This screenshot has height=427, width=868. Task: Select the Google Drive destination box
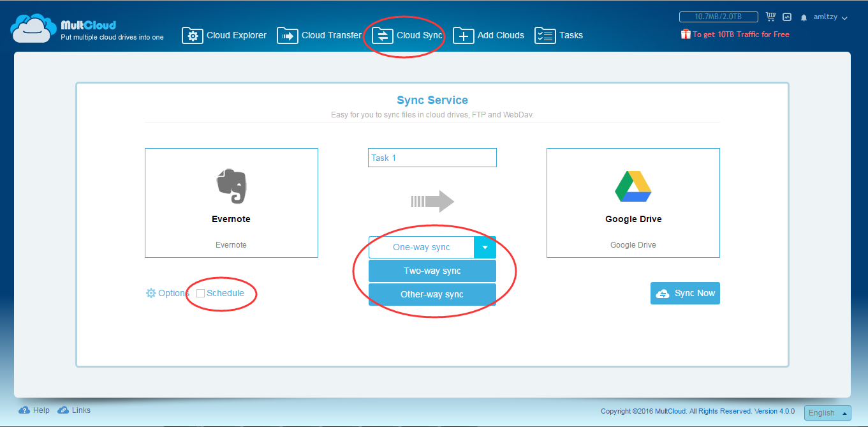click(633, 203)
